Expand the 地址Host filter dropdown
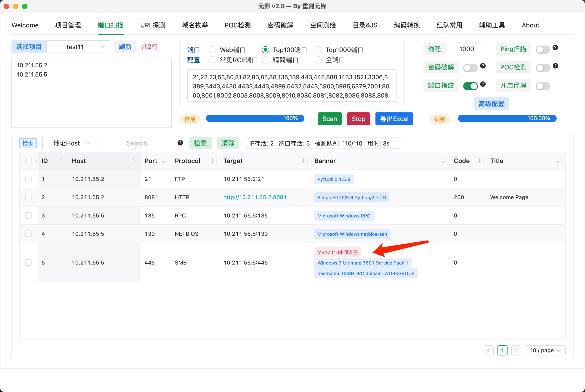 click(69, 143)
